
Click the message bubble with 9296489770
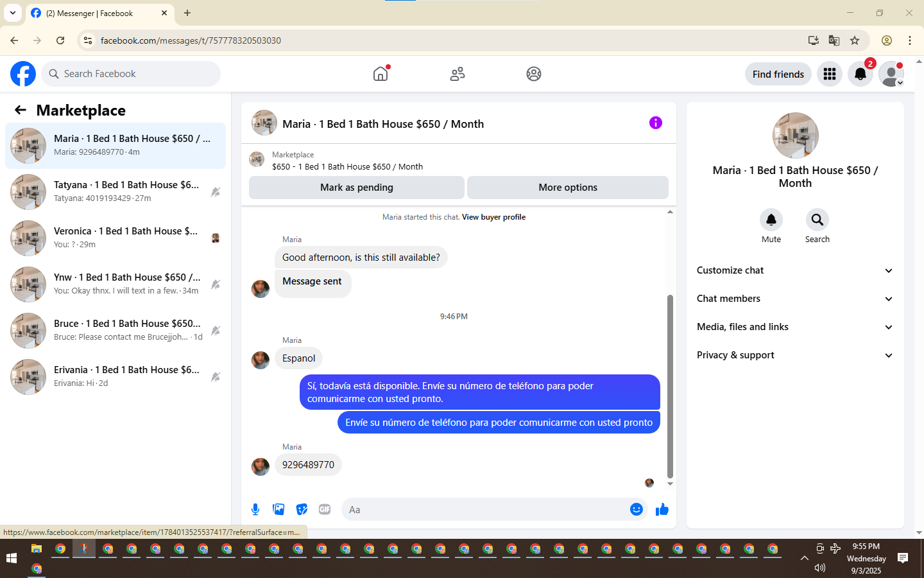pos(308,465)
